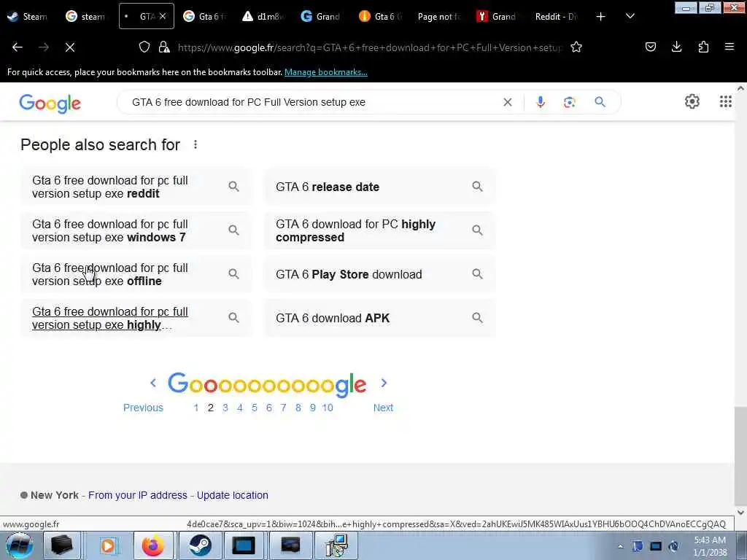The width and height of the screenshot is (747, 560).
Task: Stop page loading with X button
Action: [70, 47]
